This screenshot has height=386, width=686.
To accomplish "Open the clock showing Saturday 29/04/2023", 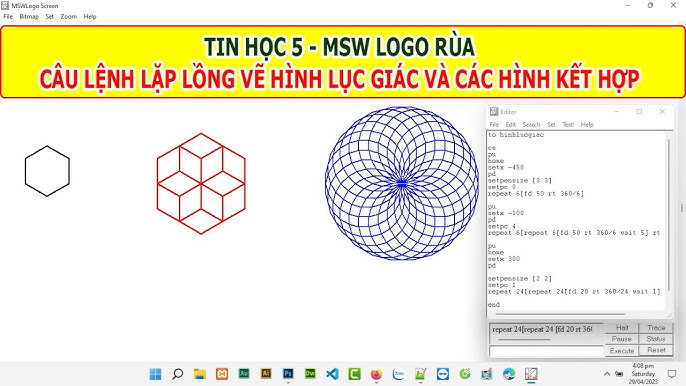I will point(643,374).
